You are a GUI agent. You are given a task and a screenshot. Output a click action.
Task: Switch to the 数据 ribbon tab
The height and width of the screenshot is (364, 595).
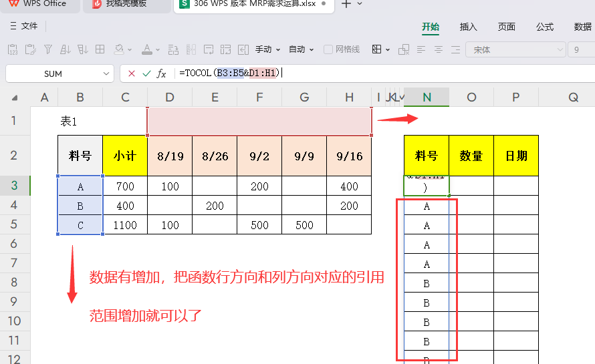point(583,27)
